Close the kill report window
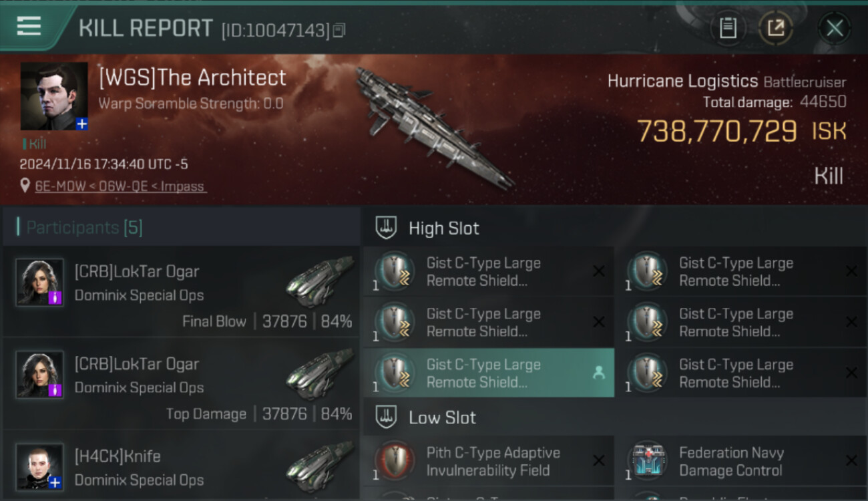Screen dimensions: 868x501 click(834, 28)
